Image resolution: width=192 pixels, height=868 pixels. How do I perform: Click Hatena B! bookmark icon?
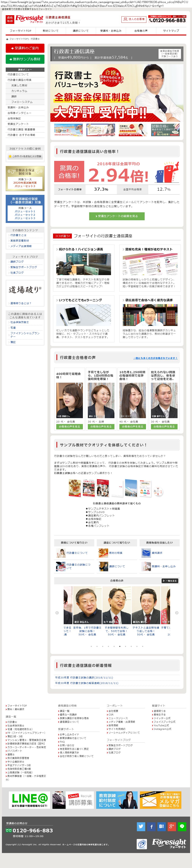coord(162,826)
